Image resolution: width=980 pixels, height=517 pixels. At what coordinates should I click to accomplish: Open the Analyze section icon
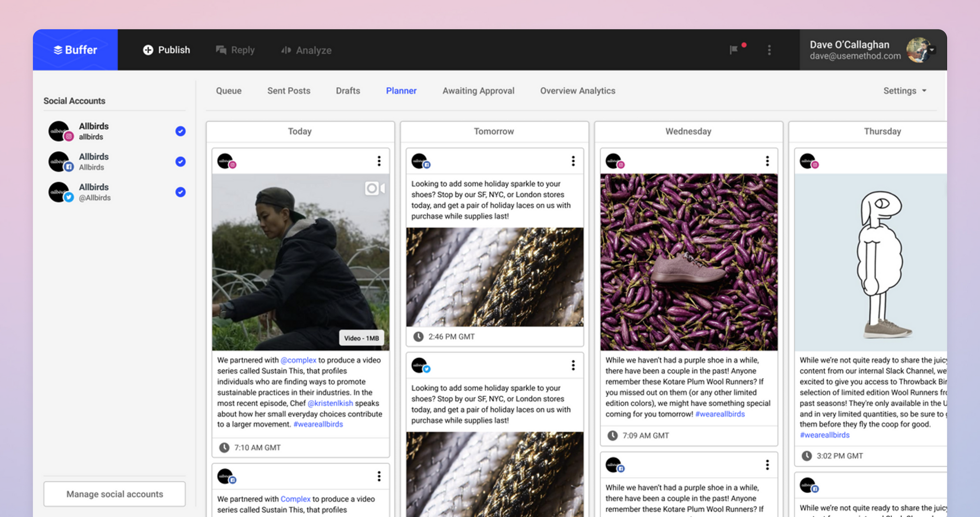286,50
